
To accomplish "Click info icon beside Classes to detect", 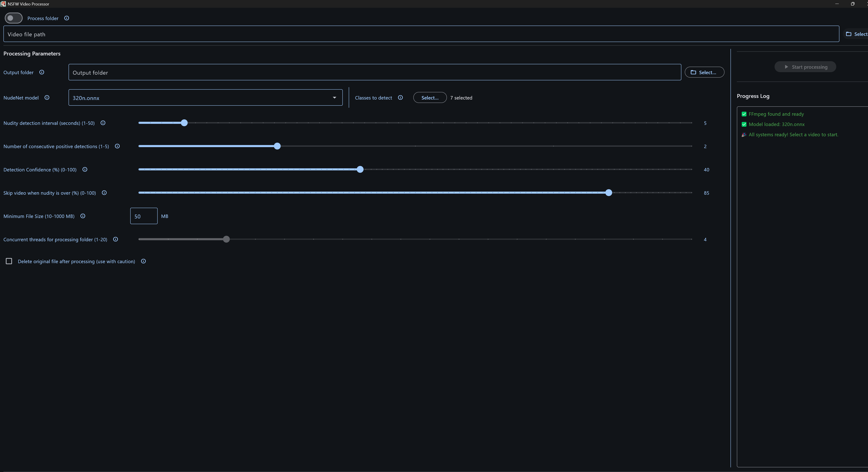I will (x=400, y=98).
